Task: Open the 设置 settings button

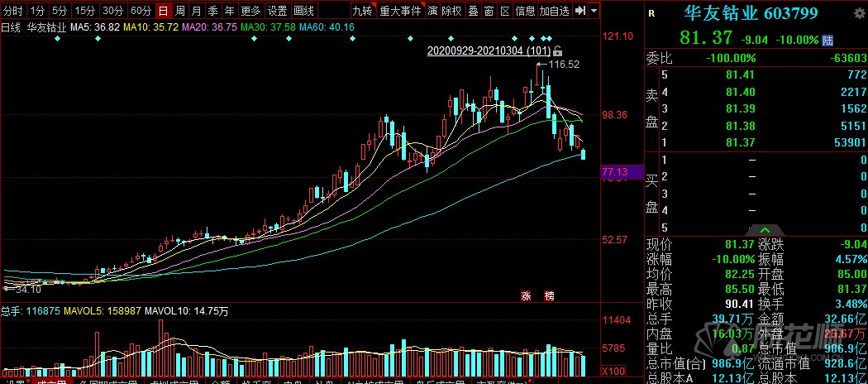Action: [x=278, y=11]
